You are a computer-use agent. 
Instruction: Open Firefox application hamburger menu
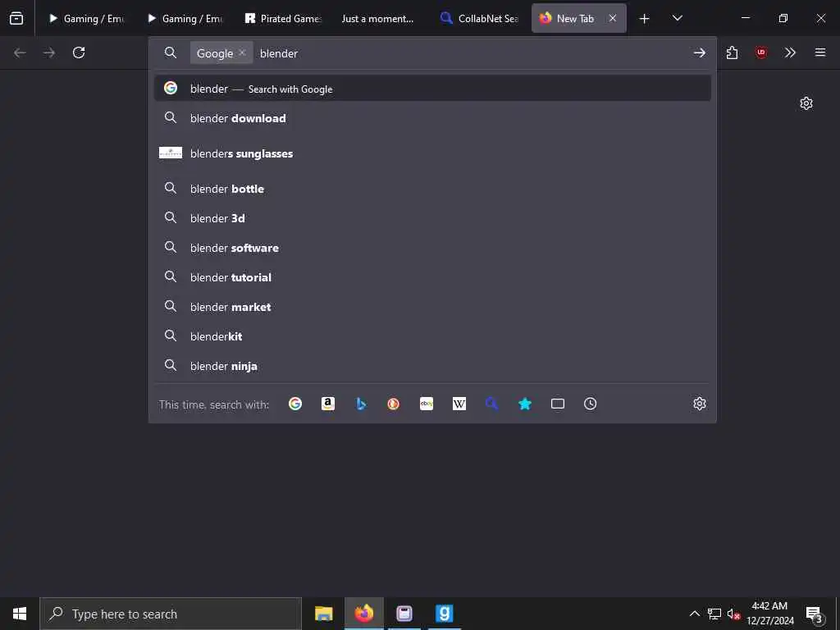(x=820, y=52)
